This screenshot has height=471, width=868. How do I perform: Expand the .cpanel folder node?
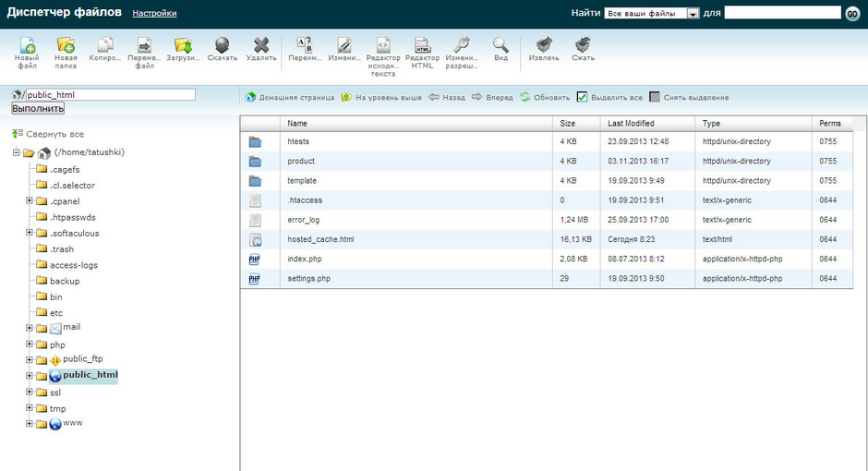click(30, 201)
